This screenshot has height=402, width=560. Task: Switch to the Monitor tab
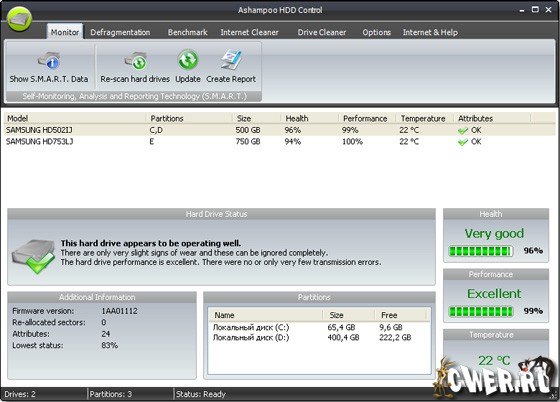point(65,32)
